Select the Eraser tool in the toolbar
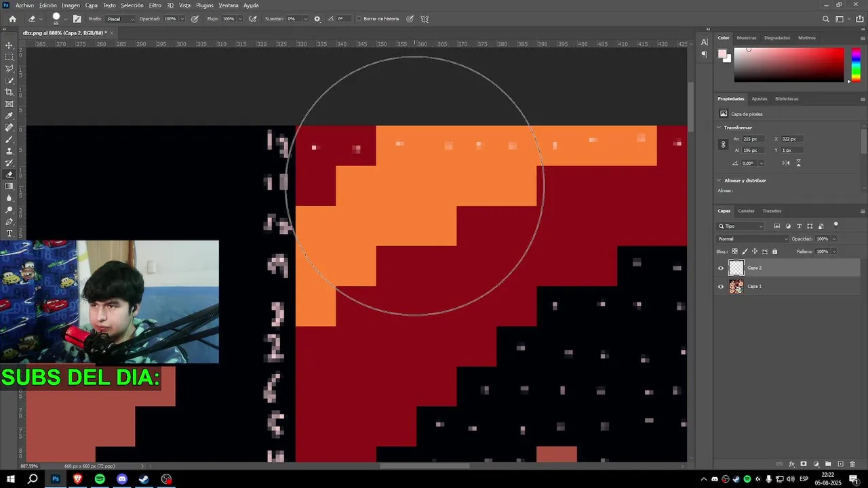868x488 pixels. [x=9, y=175]
